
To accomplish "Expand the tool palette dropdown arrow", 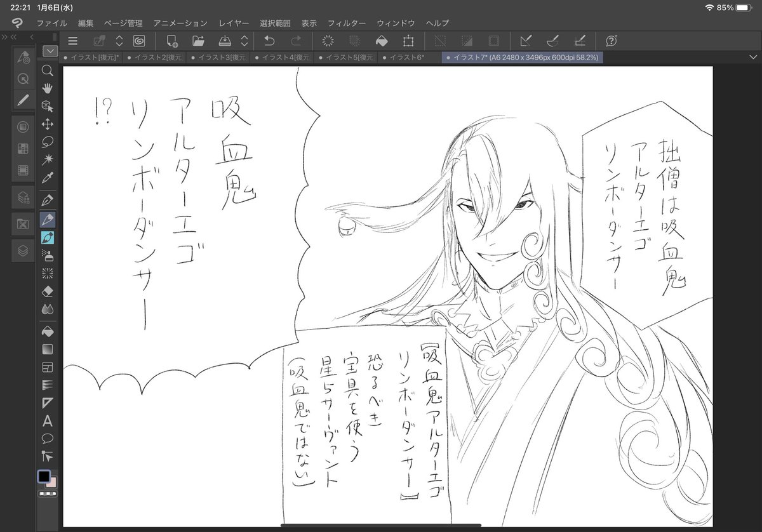I will (x=50, y=51).
